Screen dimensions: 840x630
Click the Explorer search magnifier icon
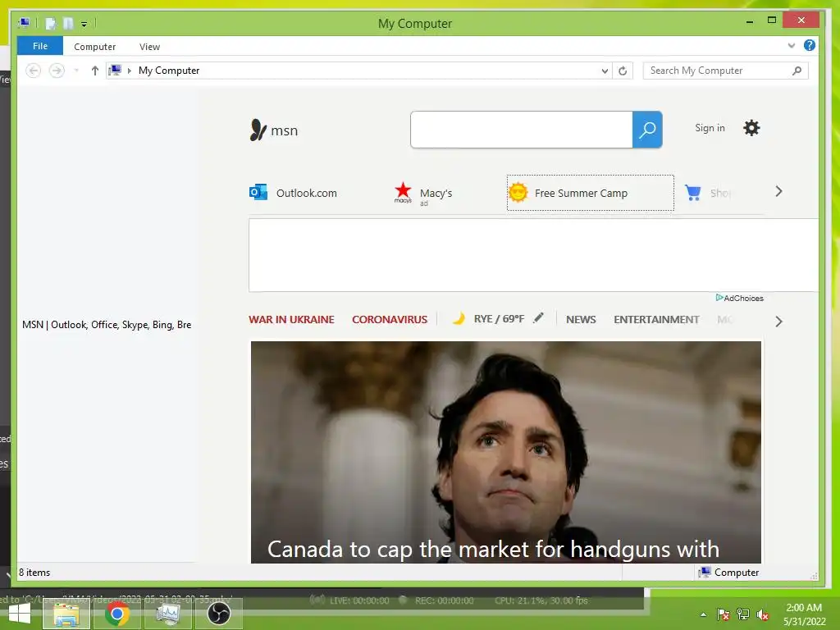click(797, 71)
